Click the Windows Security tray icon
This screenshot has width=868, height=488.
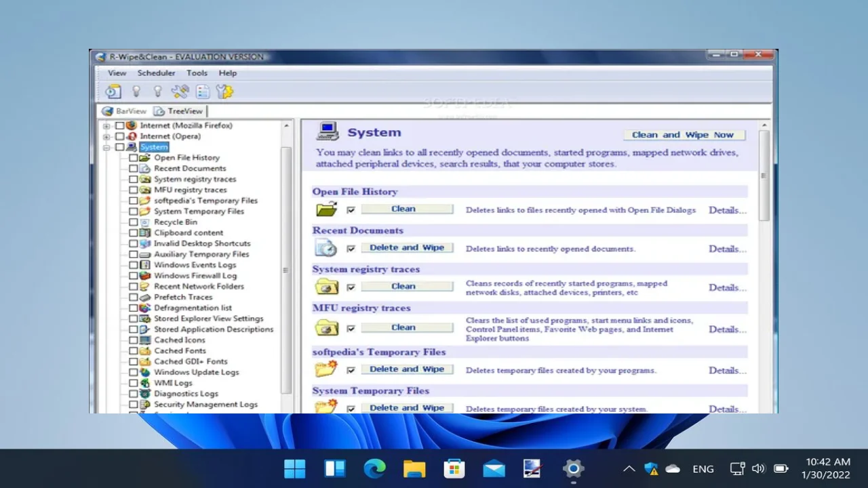pyautogui.click(x=651, y=468)
